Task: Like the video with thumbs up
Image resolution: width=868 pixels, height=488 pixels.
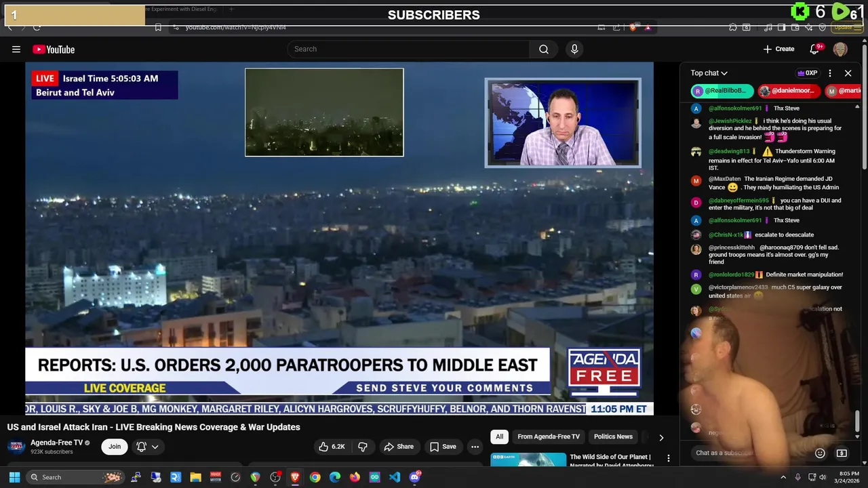Action: click(332, 447)
